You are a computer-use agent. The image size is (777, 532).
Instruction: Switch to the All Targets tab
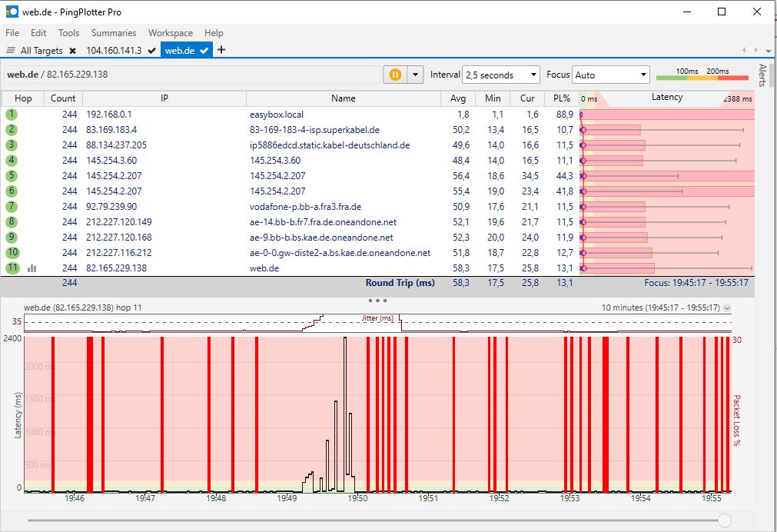[x=42, y=51]
